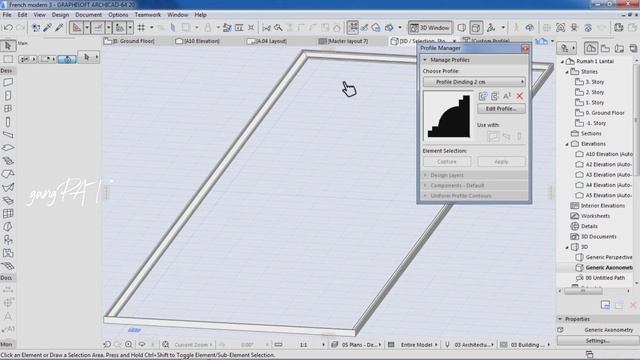640x360 pixels.
Task: Collapse the 3D tree node
Action: coord(567,247)
